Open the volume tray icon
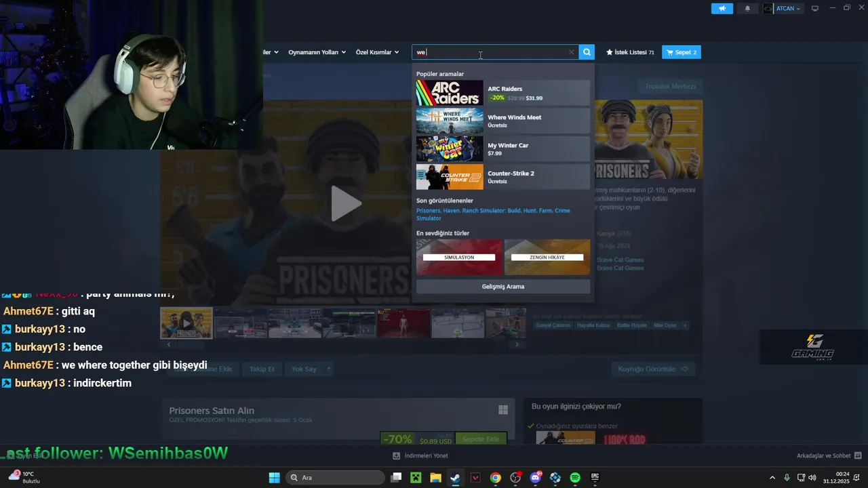868x488 pixels. 812,478
